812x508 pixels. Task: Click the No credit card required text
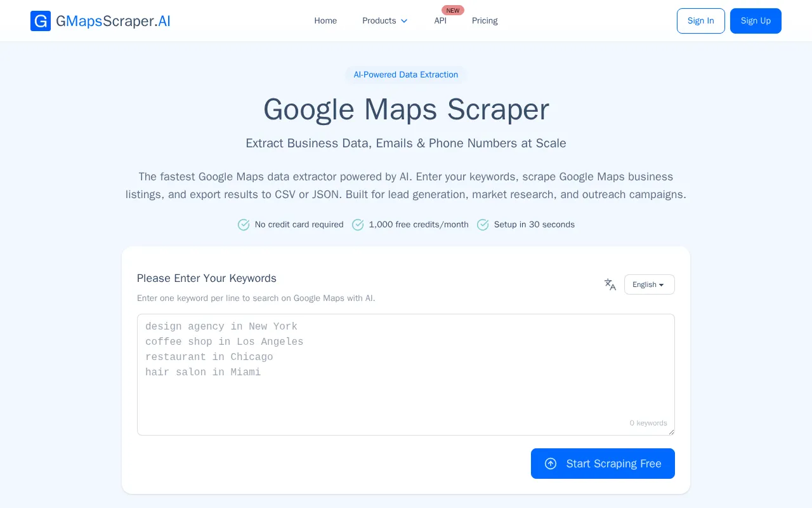299,225
